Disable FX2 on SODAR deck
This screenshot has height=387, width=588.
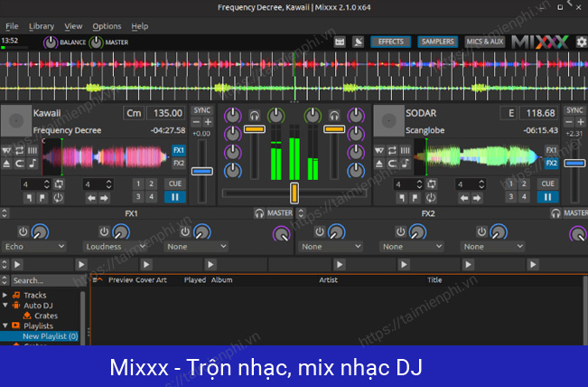[551, 164]
